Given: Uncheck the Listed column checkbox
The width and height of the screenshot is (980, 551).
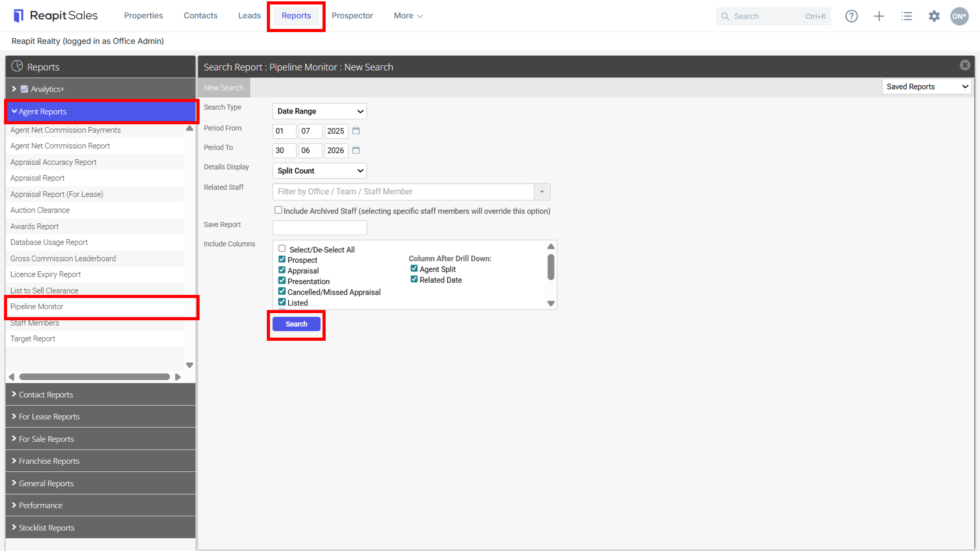Looking at the screenshot, I should (x=282, y=302).
